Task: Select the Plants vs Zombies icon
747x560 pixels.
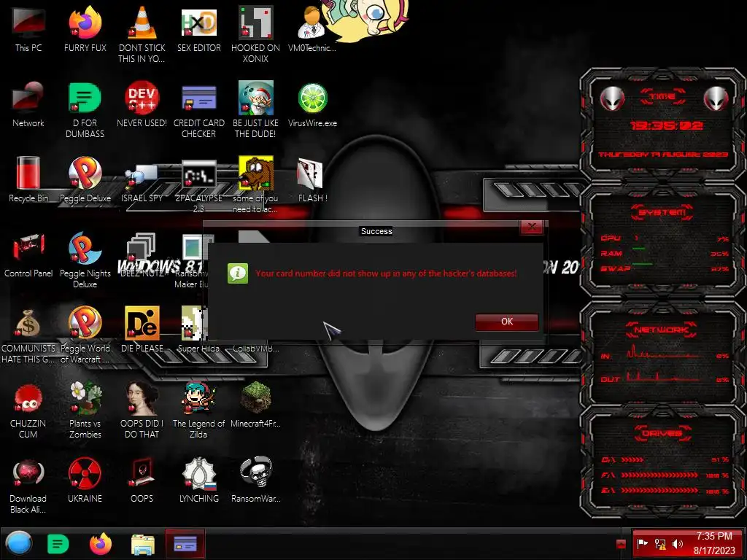Action: tap(85, 411)
